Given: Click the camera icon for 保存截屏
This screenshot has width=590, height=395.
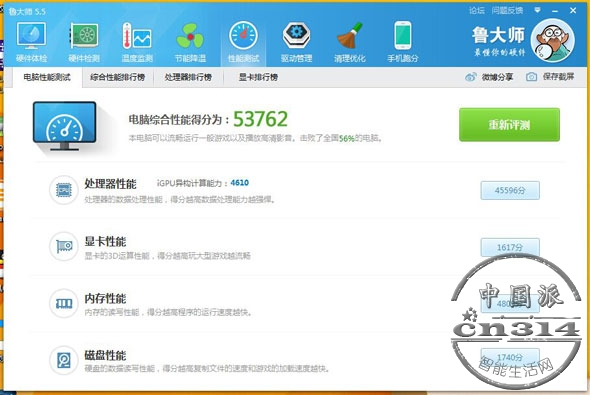Looking at the screenshot, I should pos(531,77).
